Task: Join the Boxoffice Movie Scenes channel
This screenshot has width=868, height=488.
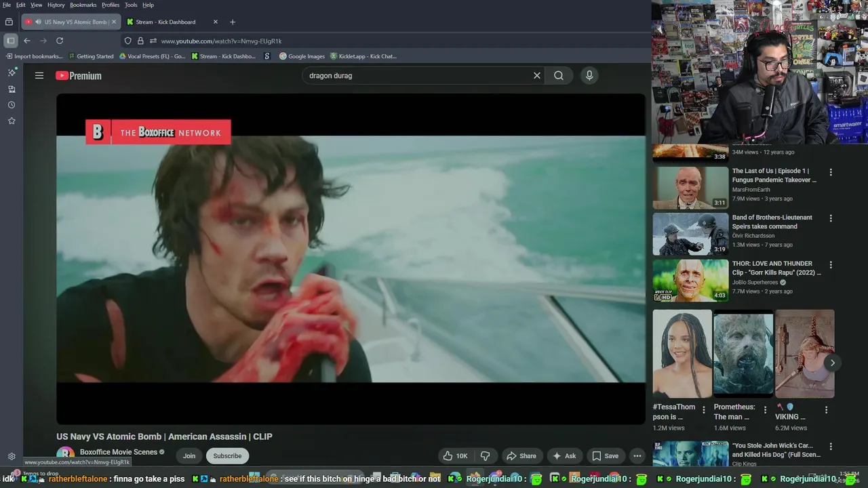Action: point(189,456)
